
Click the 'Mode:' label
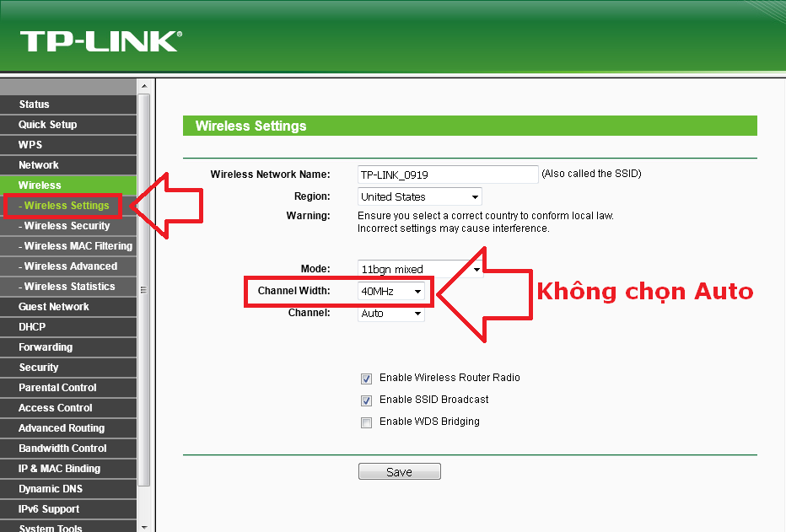click(315, 268)
